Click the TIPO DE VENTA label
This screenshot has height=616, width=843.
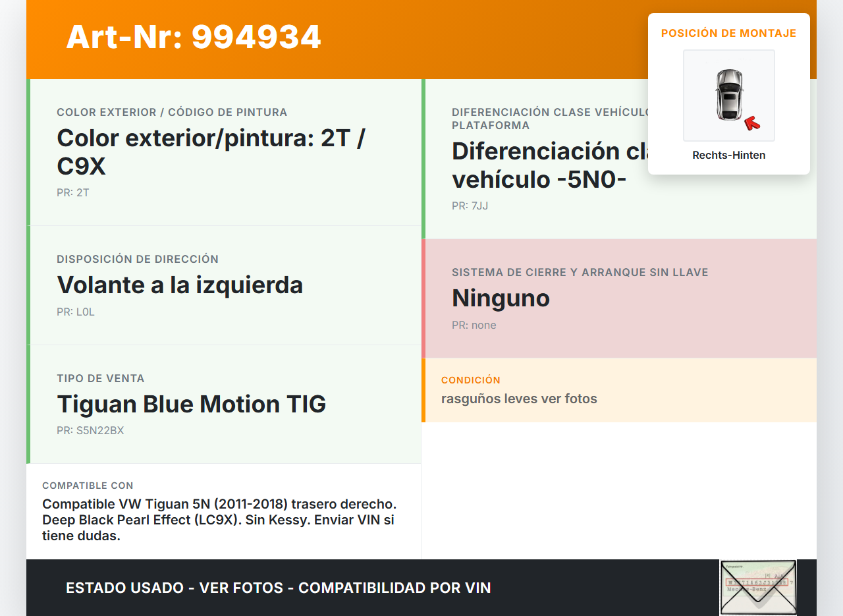coord(101,378)
